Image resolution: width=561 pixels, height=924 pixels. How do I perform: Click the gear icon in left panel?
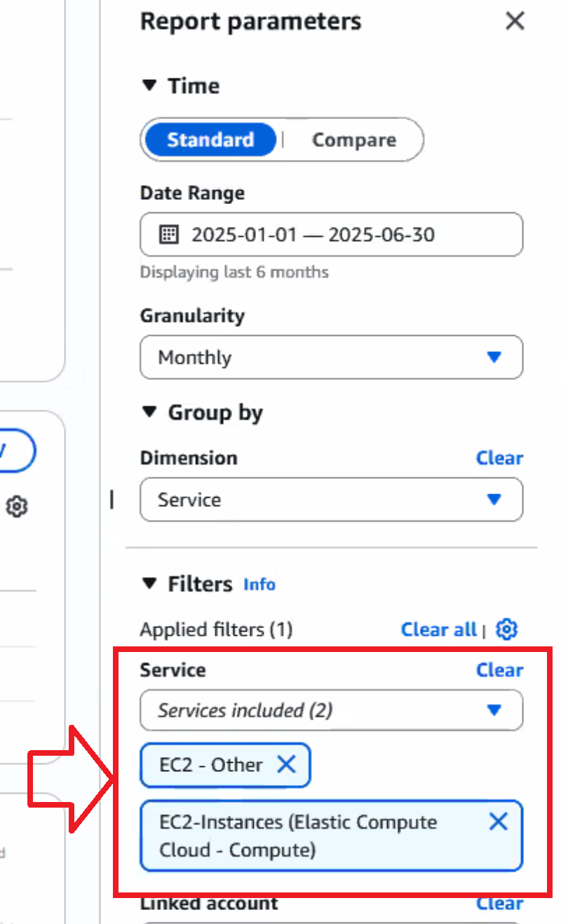point(16,506)
